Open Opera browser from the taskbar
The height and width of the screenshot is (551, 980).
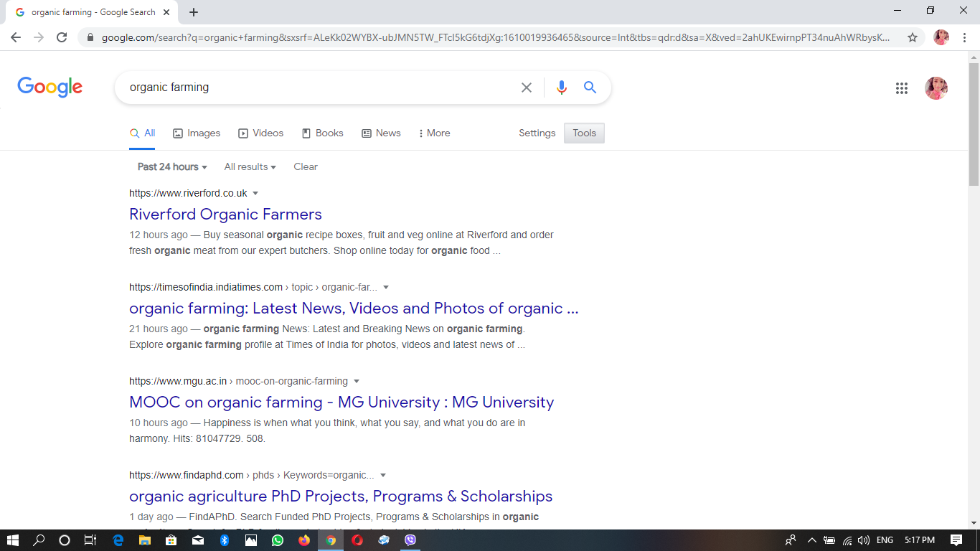click(357, 540)
